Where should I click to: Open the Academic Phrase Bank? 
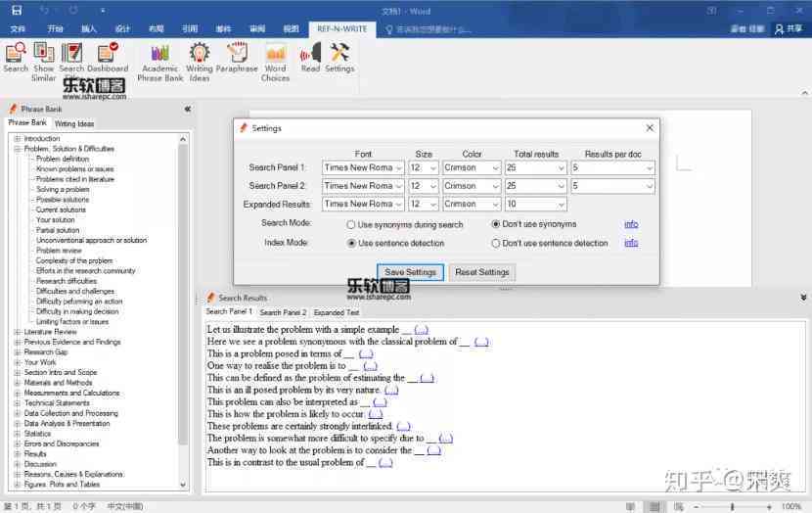(x=160, y=63)
